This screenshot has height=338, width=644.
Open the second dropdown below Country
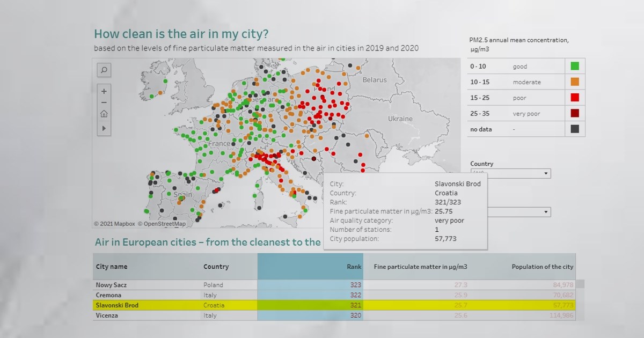pyautogui.click(x=546, y=212)
